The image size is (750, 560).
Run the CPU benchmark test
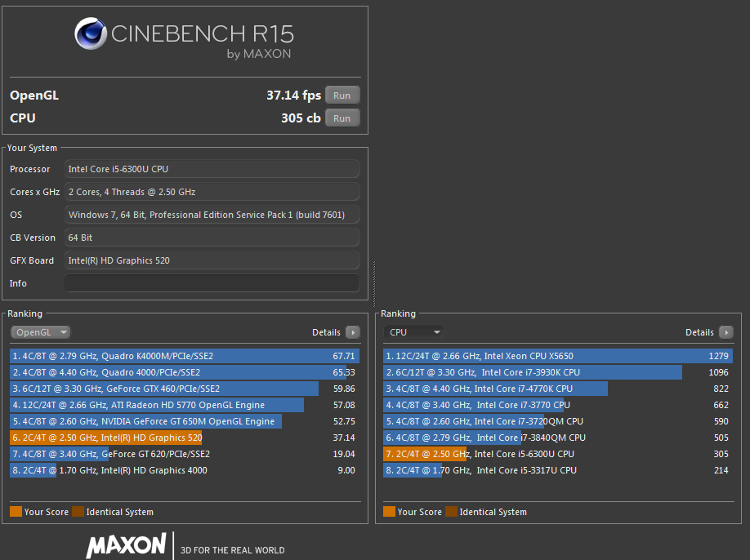[342, 118]
